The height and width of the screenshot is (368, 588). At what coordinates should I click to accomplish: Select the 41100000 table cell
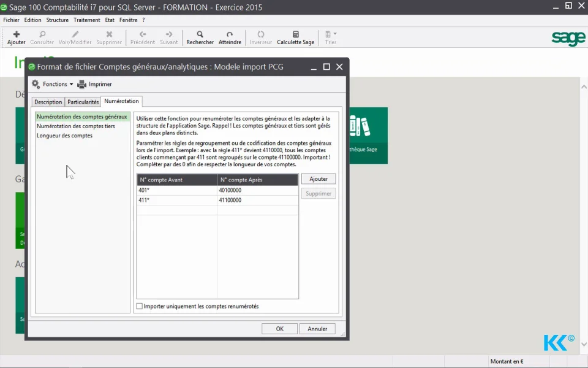pos(258,200)
